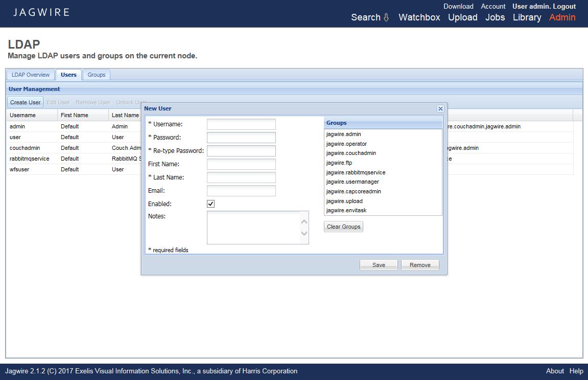This screenshot has height=380, width=588.
Task: Select jagwire.usermanager in Groups list
Action: 352,182
